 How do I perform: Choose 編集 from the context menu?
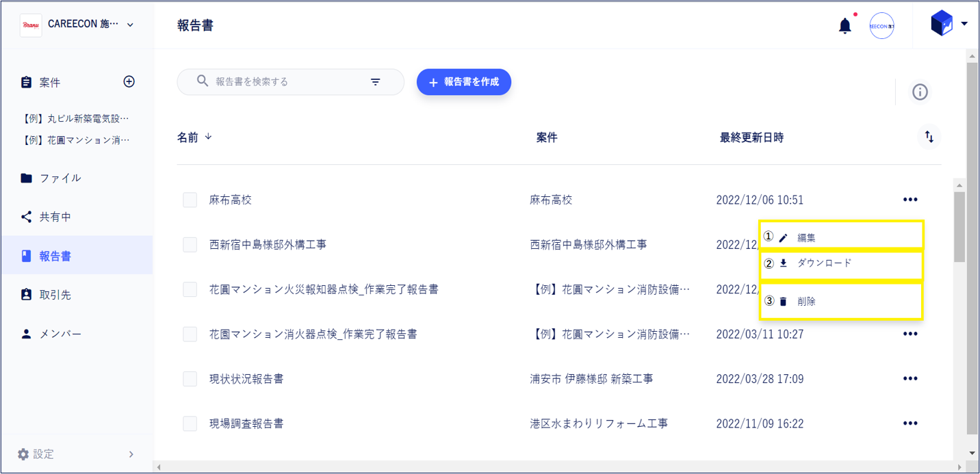[841, 237]
